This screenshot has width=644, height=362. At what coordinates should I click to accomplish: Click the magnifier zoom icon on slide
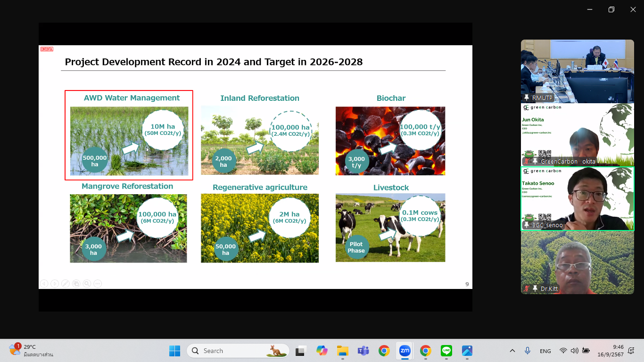coord(87,283)
